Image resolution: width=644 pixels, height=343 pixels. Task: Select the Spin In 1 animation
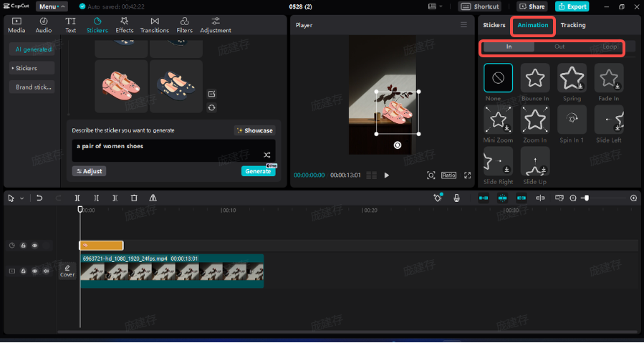coord(572,124)
